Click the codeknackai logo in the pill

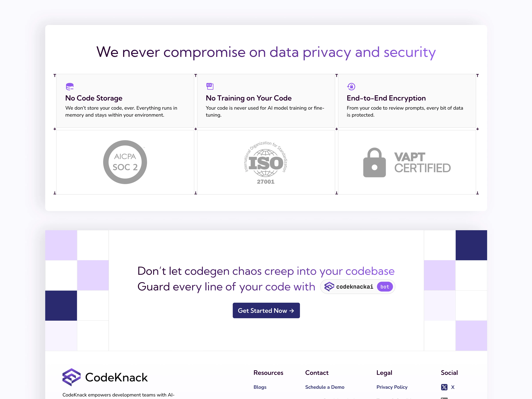(329, 286)
